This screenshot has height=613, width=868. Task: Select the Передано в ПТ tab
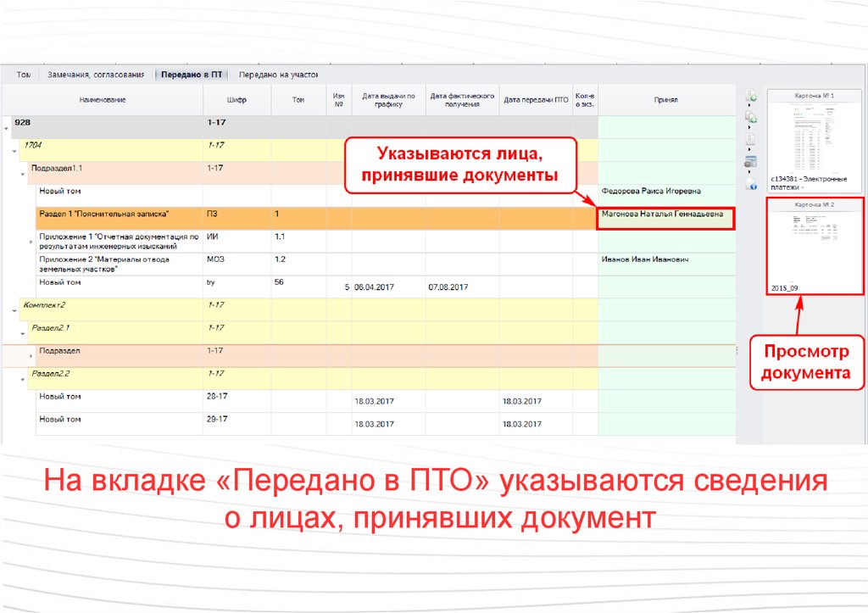click(192, 75)
